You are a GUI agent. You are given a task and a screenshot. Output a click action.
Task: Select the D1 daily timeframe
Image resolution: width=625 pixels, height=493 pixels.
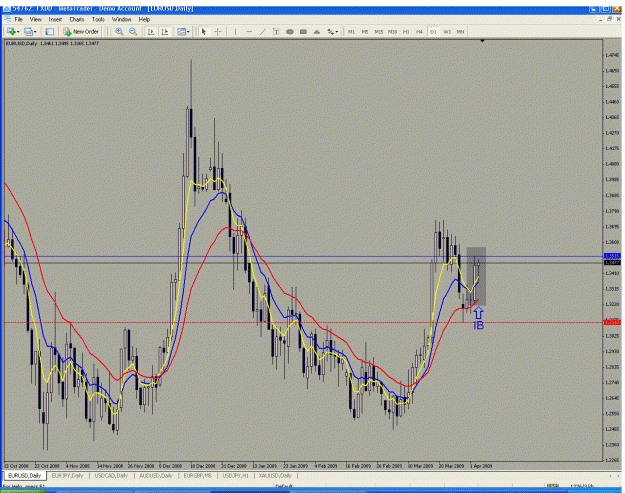(x=433, y=32)
